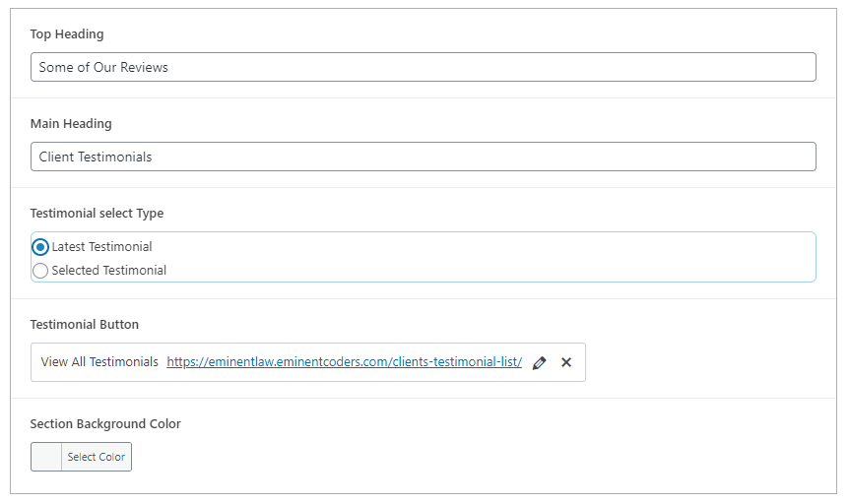The height and width of the screenshot is (504, 850).
Task: Open the eminentlaw clients-testimonial-list URL
Action: 344,362
